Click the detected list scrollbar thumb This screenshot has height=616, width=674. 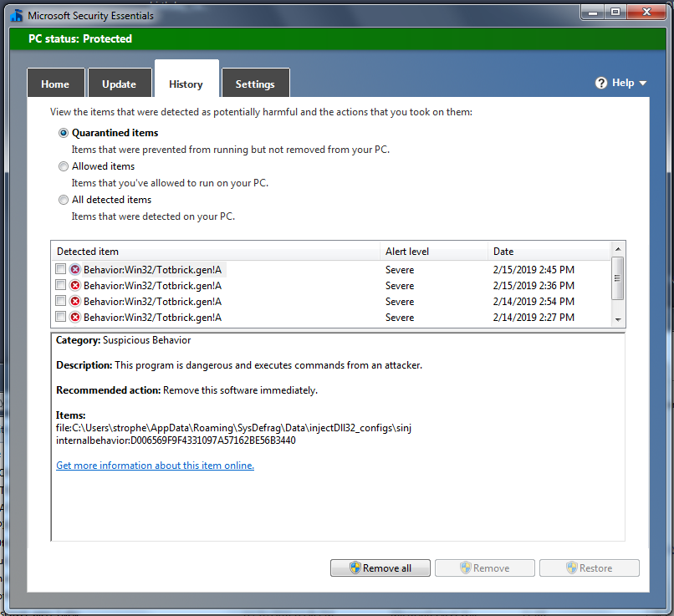618,278
